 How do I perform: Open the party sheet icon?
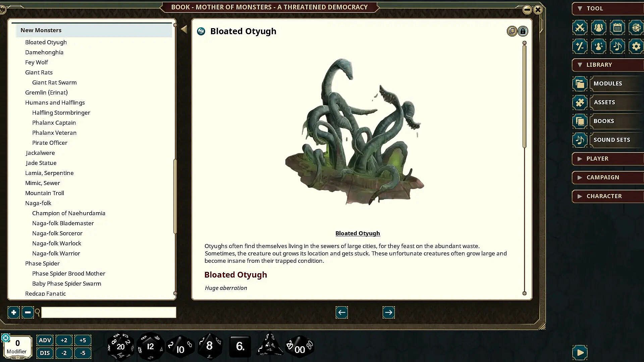[x=599, y=27]
